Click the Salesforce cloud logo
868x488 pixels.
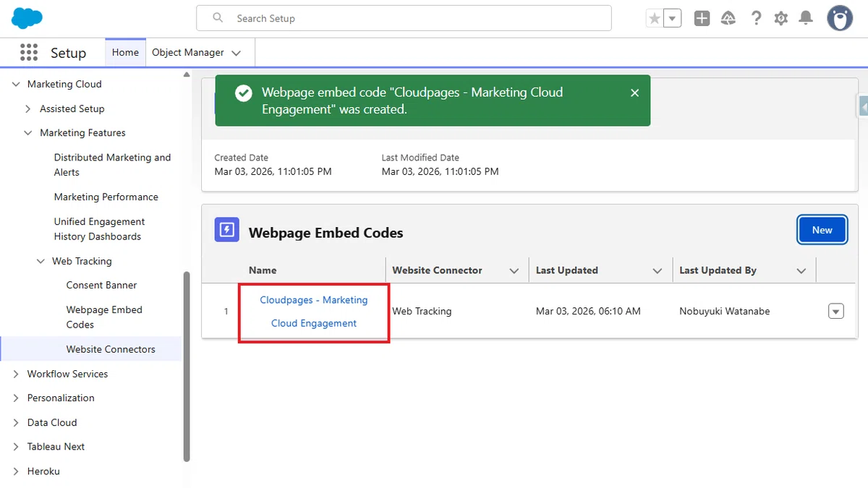tap(27, 18)
